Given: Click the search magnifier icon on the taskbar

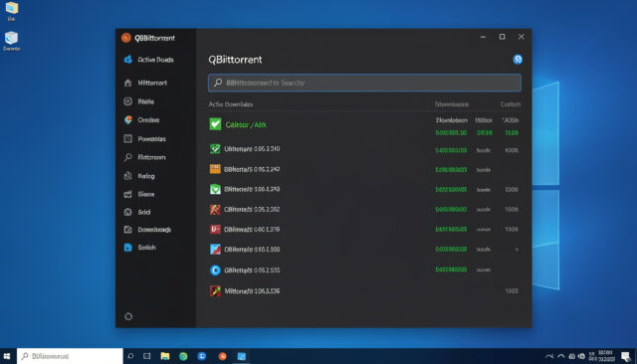Looking at the screenshot, I should pos(130,356).
